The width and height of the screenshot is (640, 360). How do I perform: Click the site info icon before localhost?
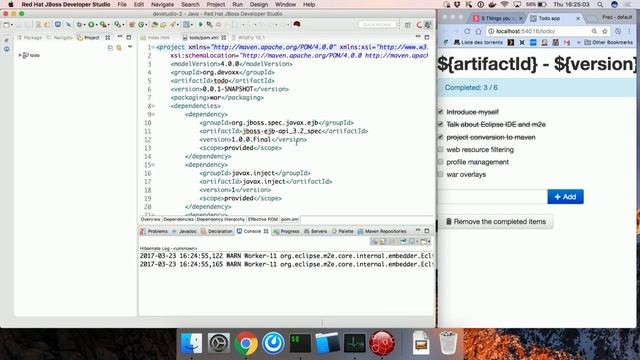pyautogui.click(x=491, y=31)
